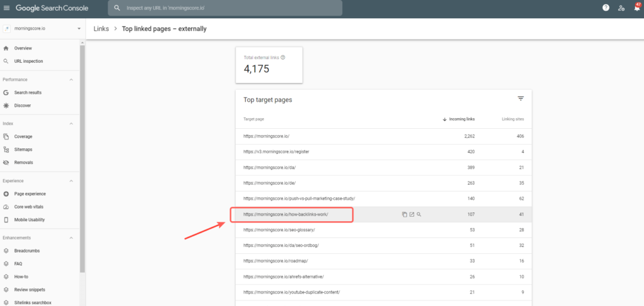The image size is (644, 306).
Task: Open the hamburger main menu
Action: point(7,8)
